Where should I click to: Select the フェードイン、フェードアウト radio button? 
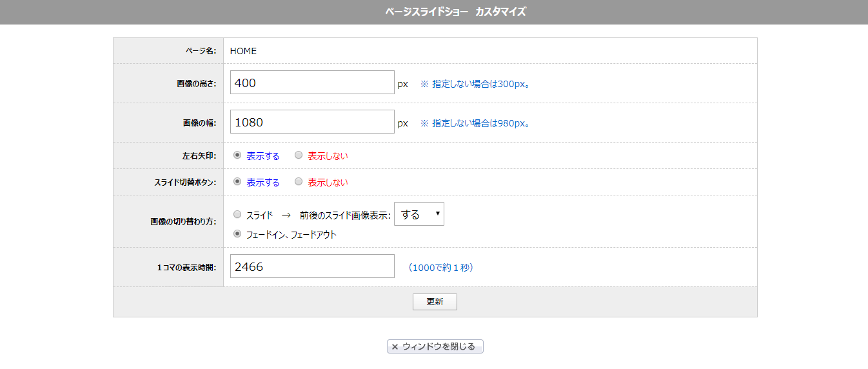point(237,234)
